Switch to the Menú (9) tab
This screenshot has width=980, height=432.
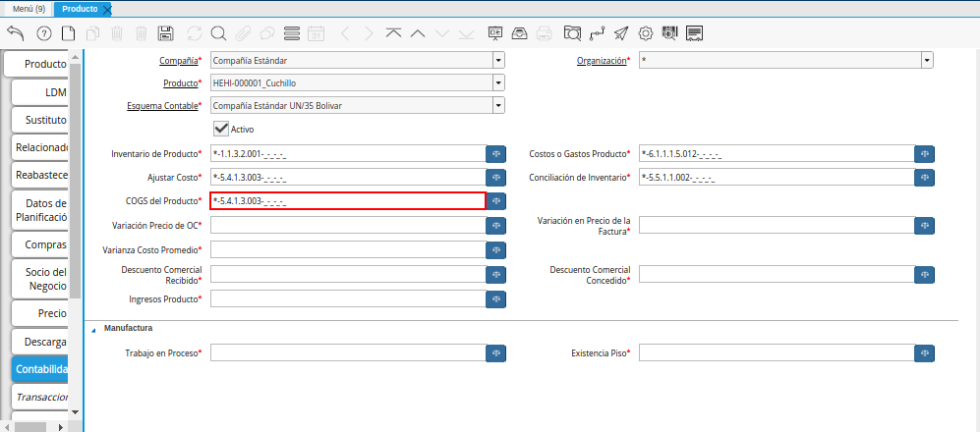coord(28,8)
